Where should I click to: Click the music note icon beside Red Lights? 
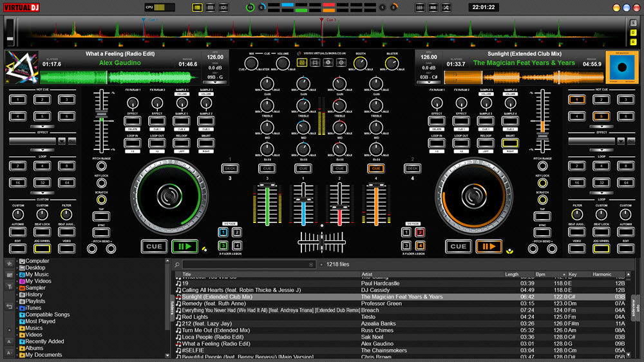(x=178, y=317)
